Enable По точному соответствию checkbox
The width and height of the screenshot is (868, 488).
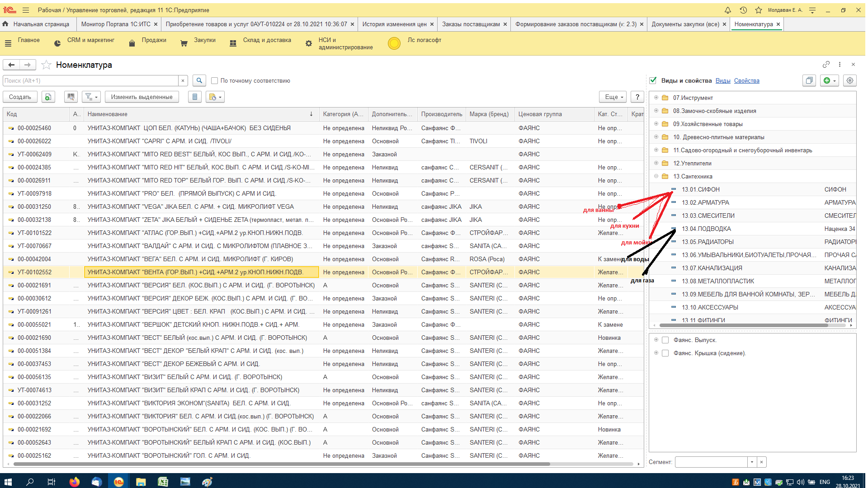215,81
